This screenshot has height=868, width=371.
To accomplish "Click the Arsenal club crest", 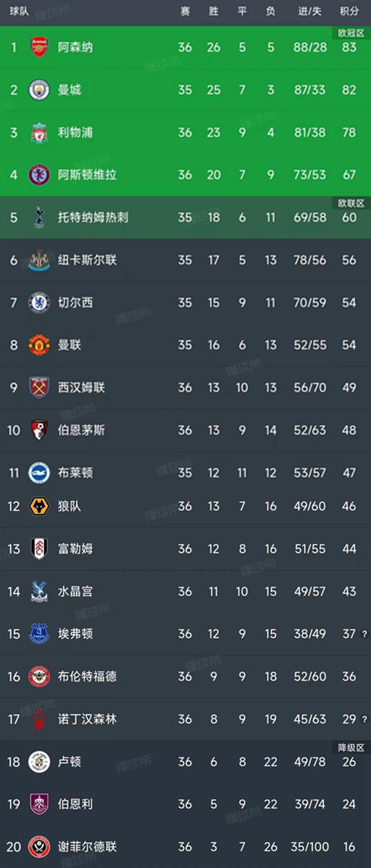I will pos(39,46).
